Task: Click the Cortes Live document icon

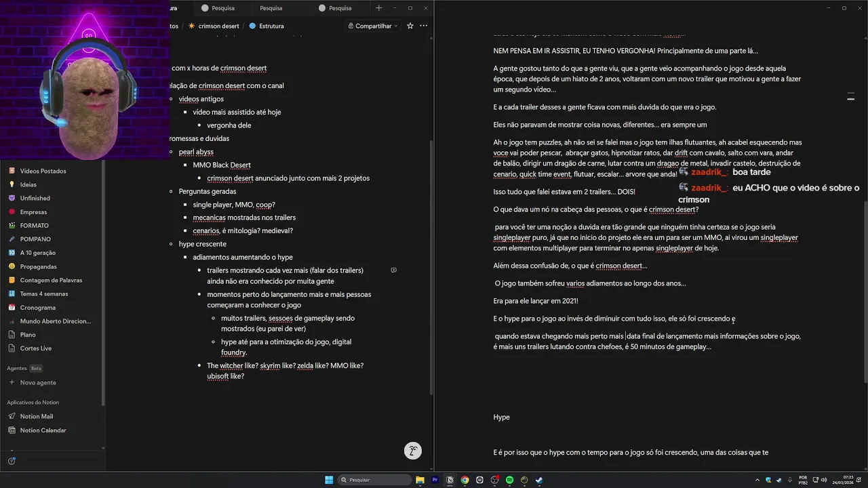Action: (x=12, y=348)
